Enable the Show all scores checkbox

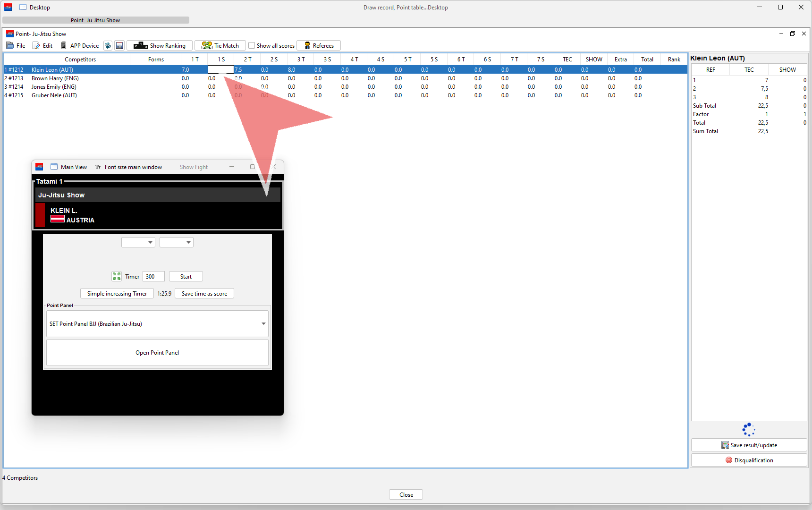pos(252,46)
